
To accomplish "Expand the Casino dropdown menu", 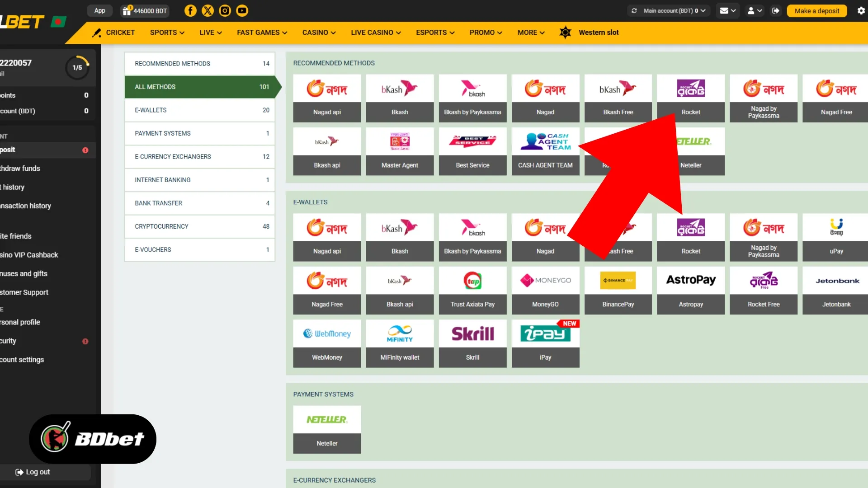I will pos(319,33).
